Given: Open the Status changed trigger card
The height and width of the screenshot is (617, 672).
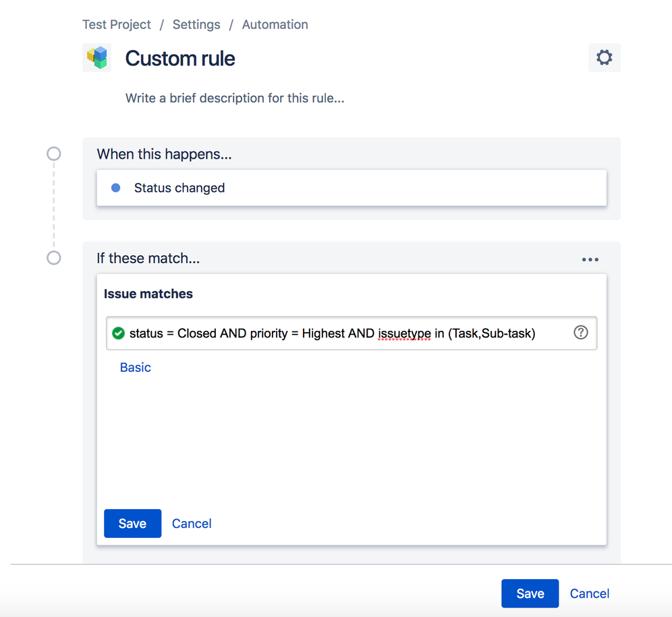Looking at the screenshot, I should click(352, 188).
